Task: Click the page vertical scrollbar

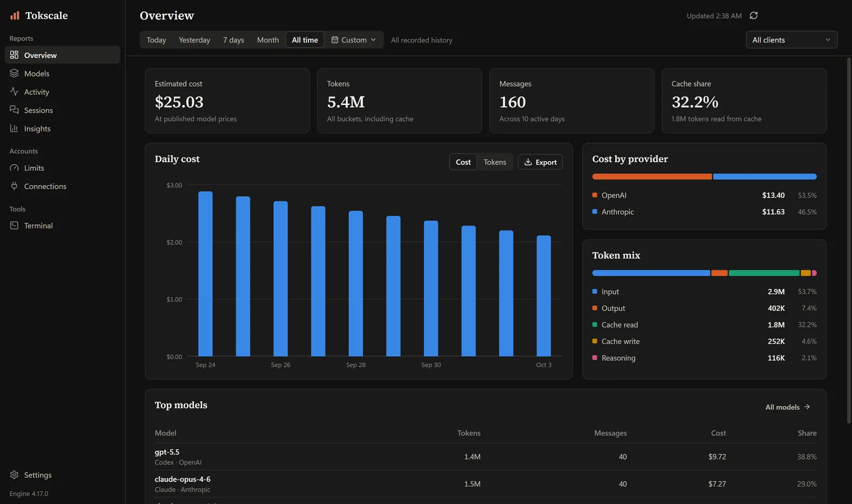Action: pos(849,241)
